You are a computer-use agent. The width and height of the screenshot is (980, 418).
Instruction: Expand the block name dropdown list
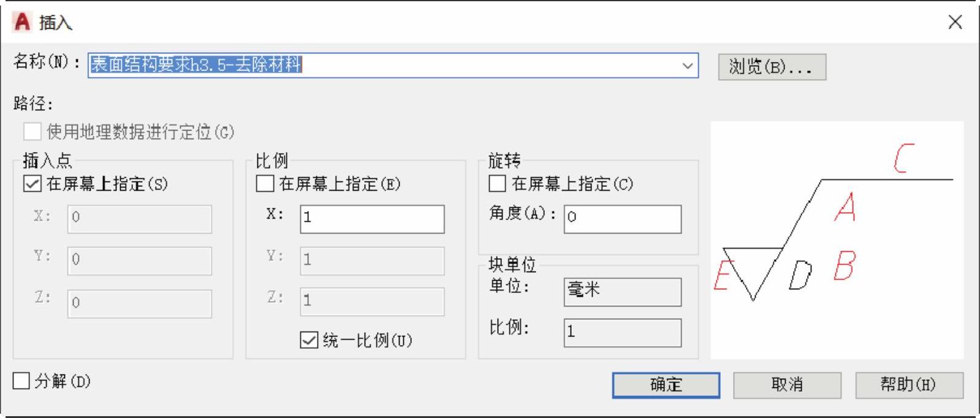[x=688, y=65]
